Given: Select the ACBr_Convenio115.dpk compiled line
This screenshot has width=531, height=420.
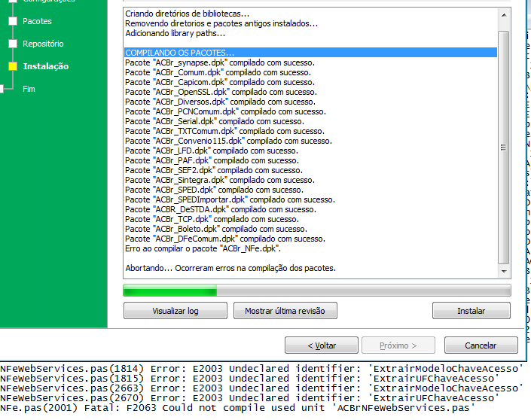Looking at the screenshot, I should (228, 141).
